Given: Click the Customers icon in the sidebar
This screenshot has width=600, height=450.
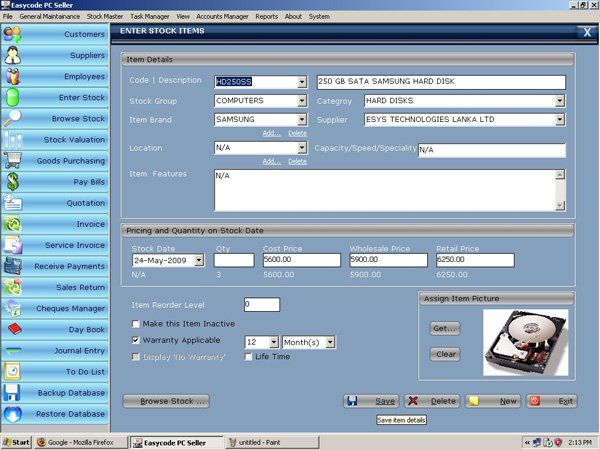Looking at the screenshot, I should [x=14, y=34].
